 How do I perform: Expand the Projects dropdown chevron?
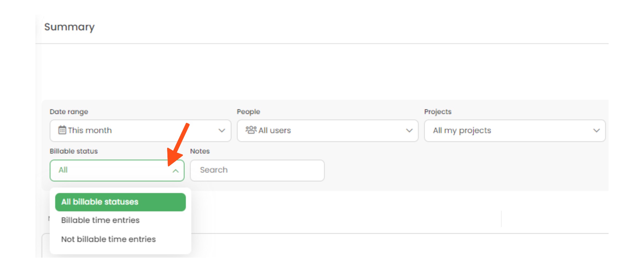coord(596,131)
